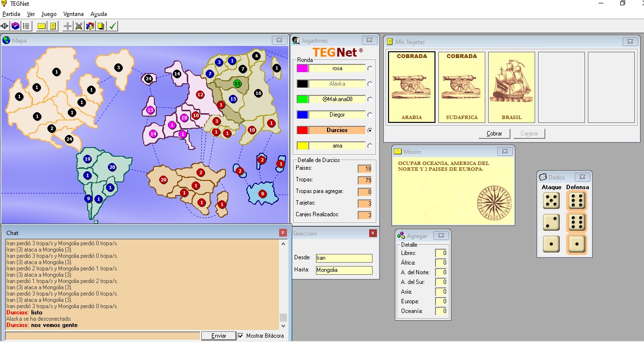
Task: Click the circular arrows regroup toolbar icon
Action: pos(90,26)
